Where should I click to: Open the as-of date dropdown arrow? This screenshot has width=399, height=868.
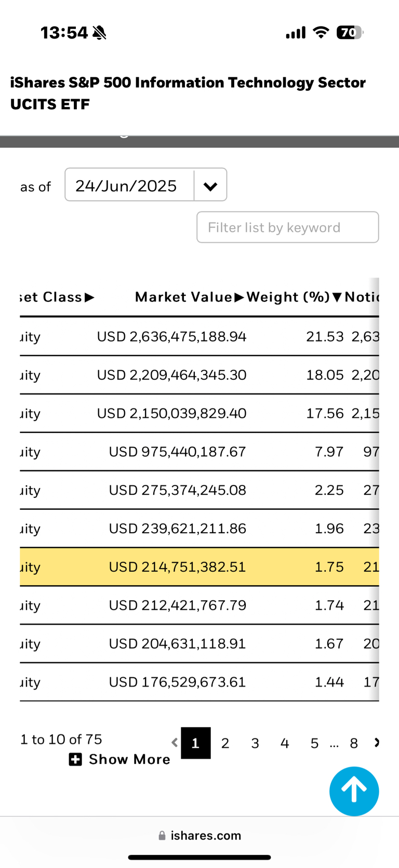pos(210,186)
